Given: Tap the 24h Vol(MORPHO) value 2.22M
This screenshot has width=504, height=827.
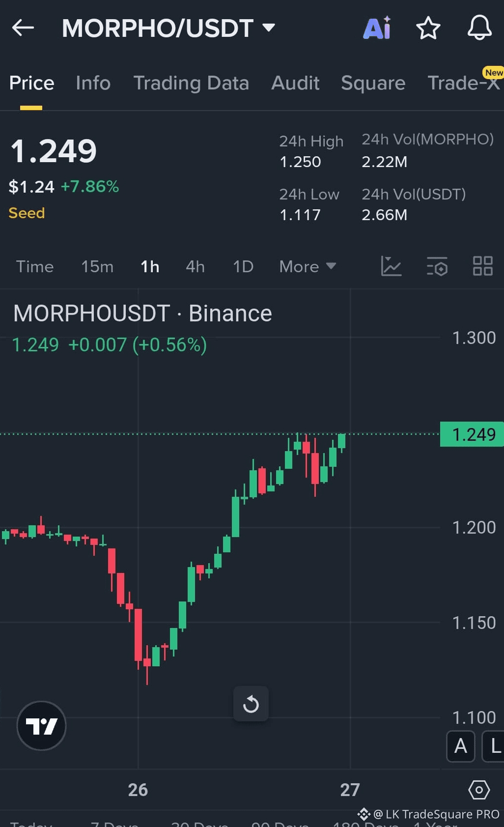Looking at the screenshot, I should tap(384, 162).
